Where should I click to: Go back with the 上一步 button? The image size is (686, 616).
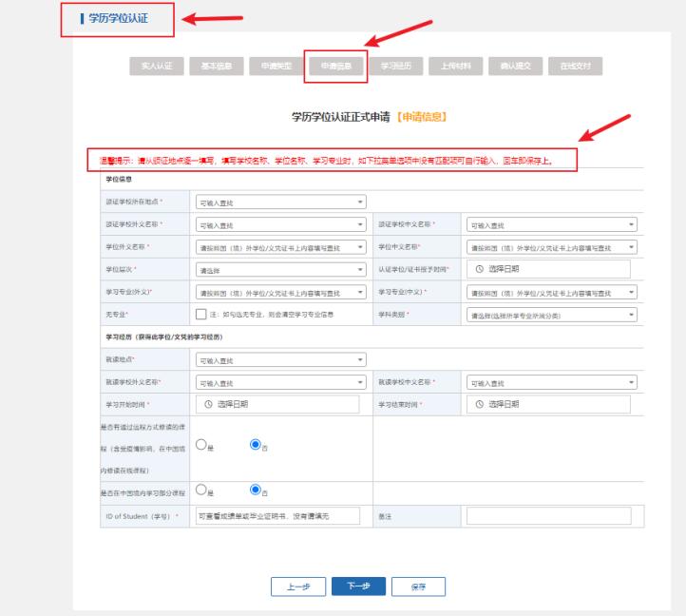point(298,587)
